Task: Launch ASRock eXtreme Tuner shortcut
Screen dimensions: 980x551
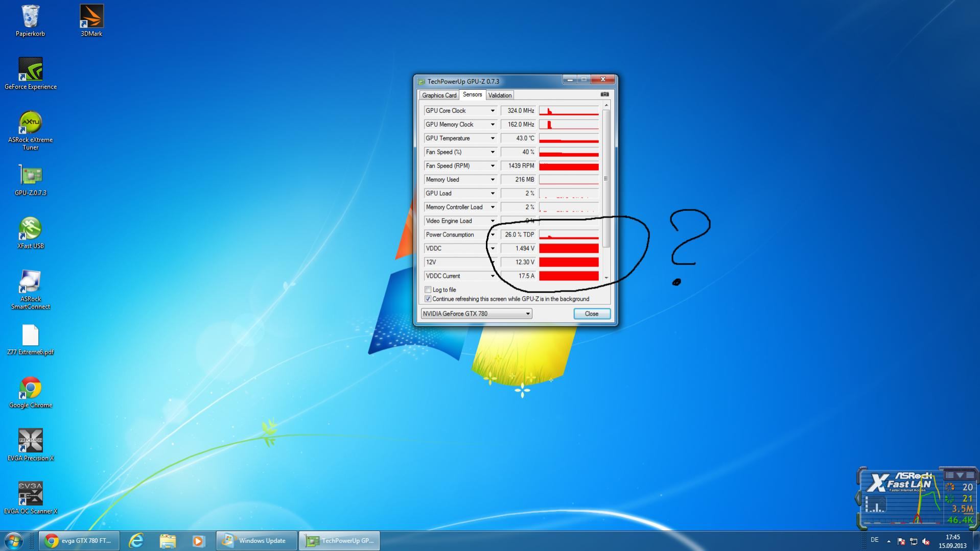Action: 31,130
